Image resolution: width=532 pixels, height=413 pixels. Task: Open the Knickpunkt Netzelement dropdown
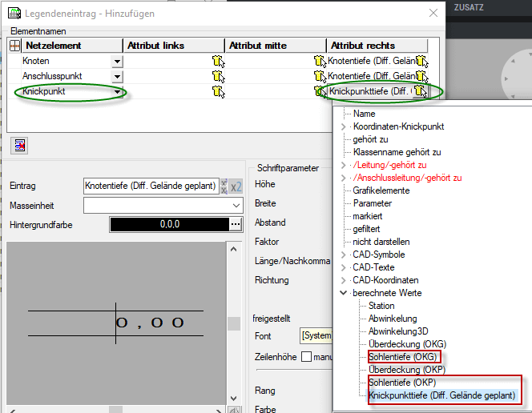coord(117,92)
